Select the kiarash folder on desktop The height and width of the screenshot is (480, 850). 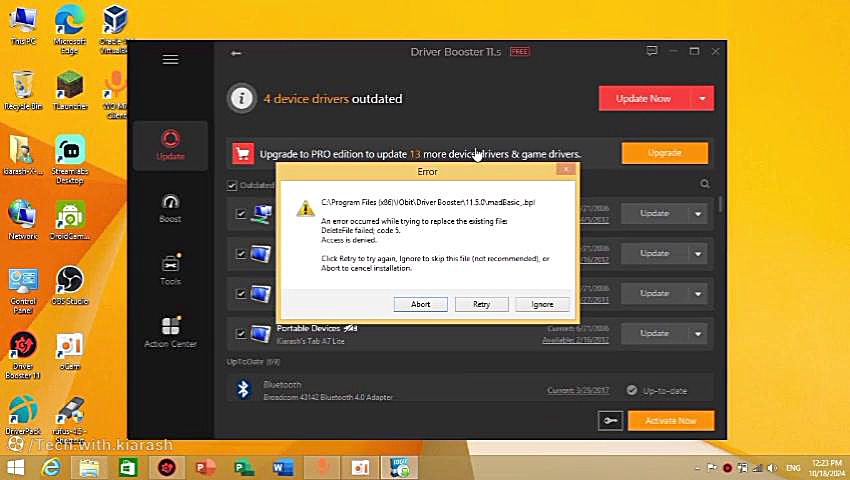(x=23, y=155)
